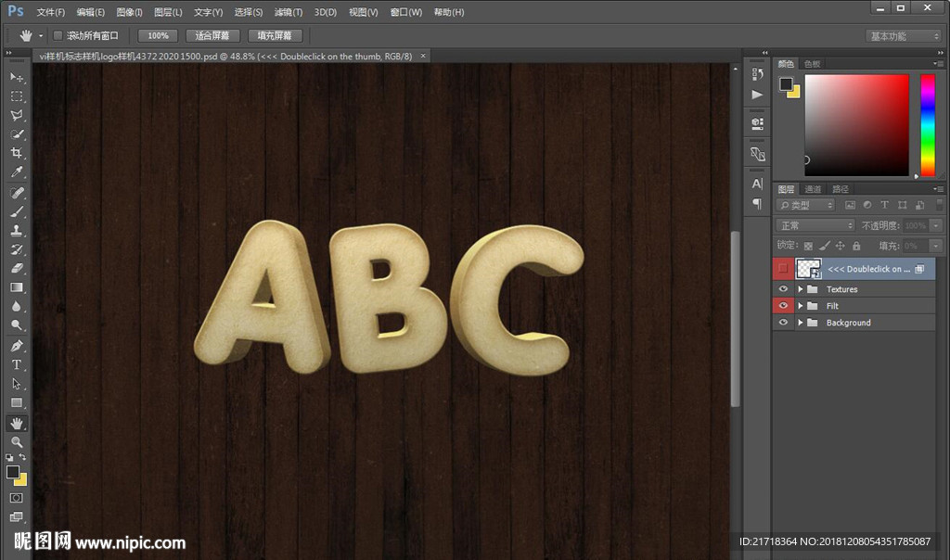Filter layers by adjustment type
This screenshot has height=560, width=950.
[867, 205]
